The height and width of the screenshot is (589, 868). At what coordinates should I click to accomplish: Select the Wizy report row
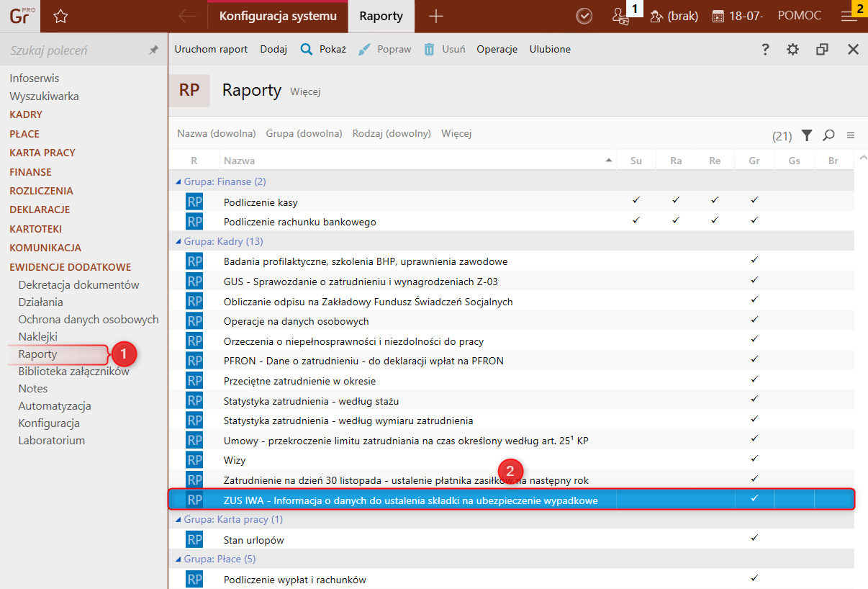coord(511,459)
